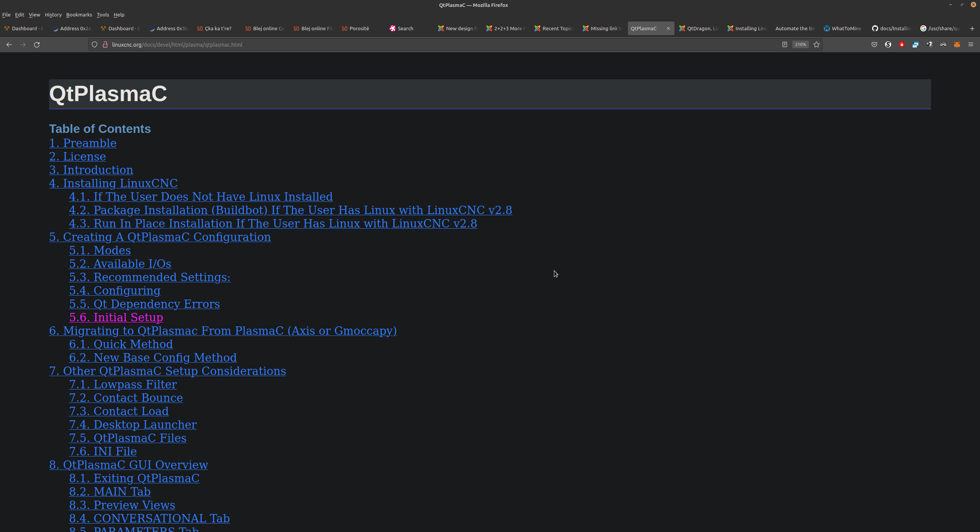The height and width of the screenshot is (532, 980).
Task: Switch to the /usr/share/qu tab
Action: point(941,28)
